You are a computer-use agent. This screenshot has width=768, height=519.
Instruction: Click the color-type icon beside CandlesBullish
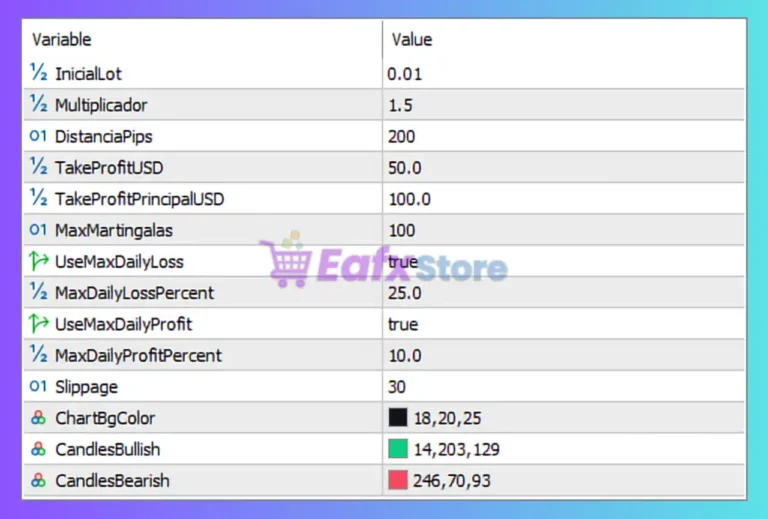[38, 449]
